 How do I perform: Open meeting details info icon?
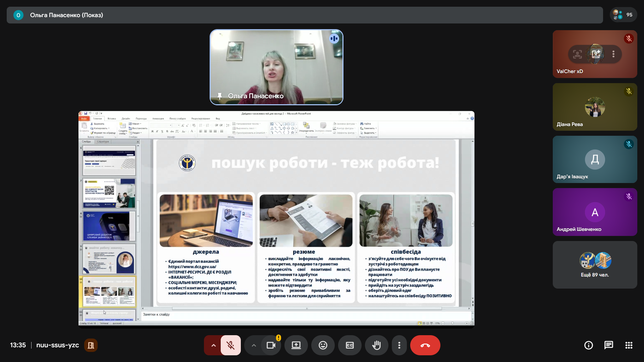pyautogui.click(x=588, y=345)
